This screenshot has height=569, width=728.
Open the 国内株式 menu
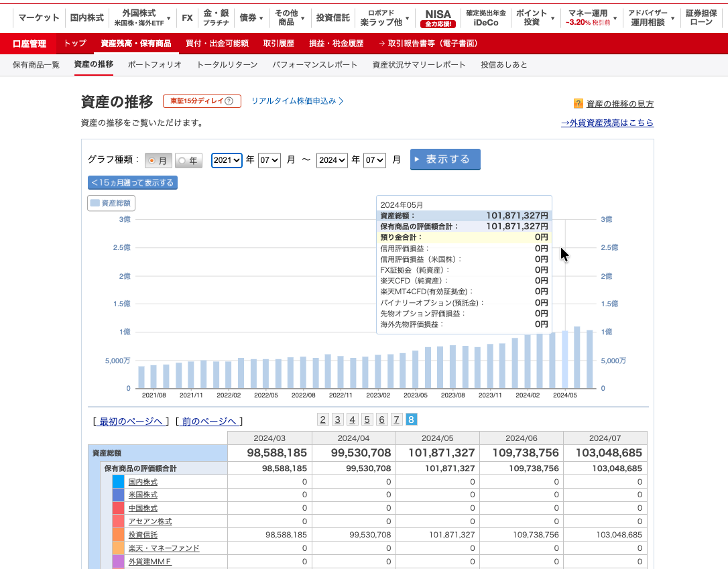[x=87, y=18]
